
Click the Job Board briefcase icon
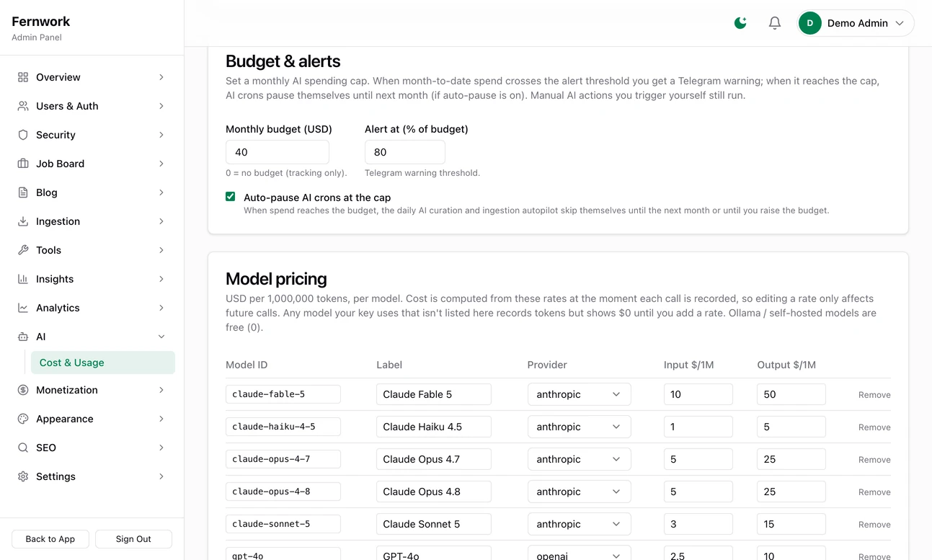(x=23, y=164)
